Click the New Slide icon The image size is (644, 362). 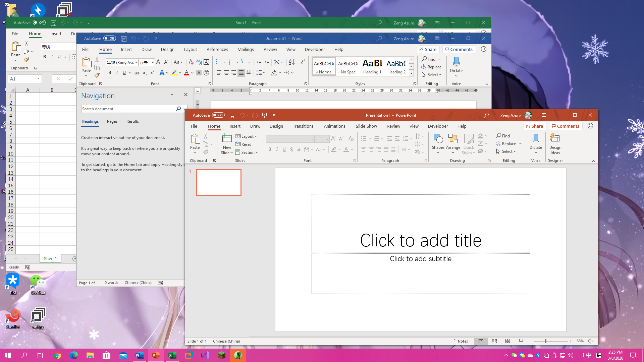(227, 139)
